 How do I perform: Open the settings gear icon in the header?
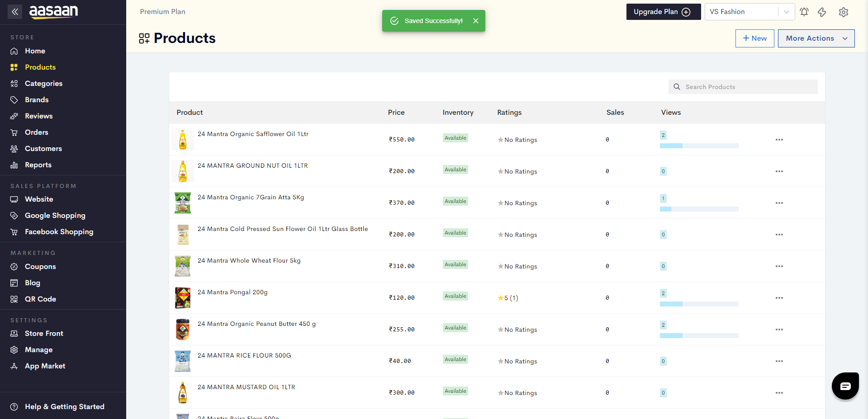point(843,12)
